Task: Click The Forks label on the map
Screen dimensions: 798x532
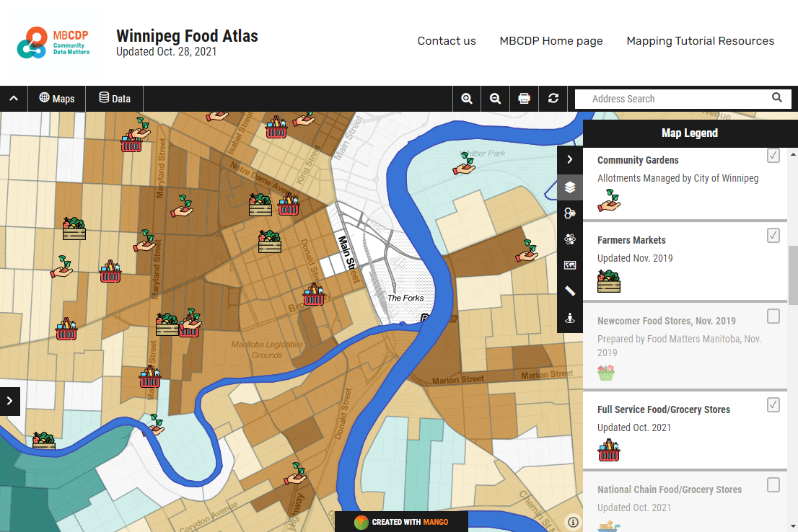Action: pos(405,298)
